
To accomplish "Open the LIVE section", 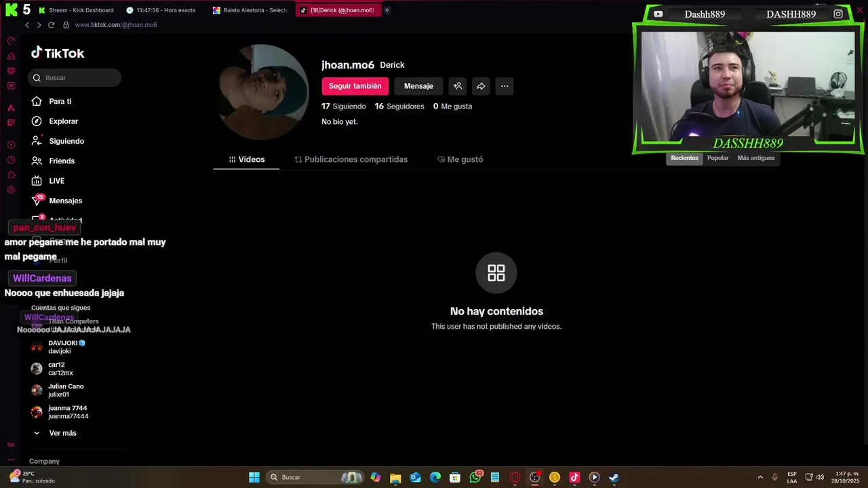I will tap(47, 181).
